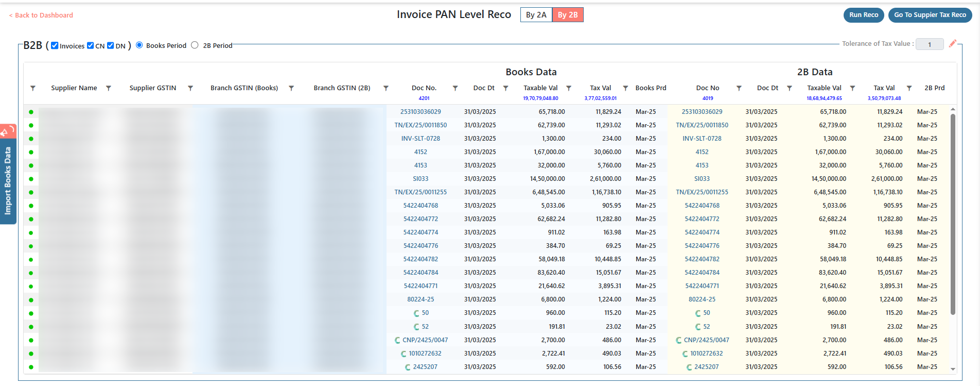Uncheck the DN checkbox

point(110,45)
